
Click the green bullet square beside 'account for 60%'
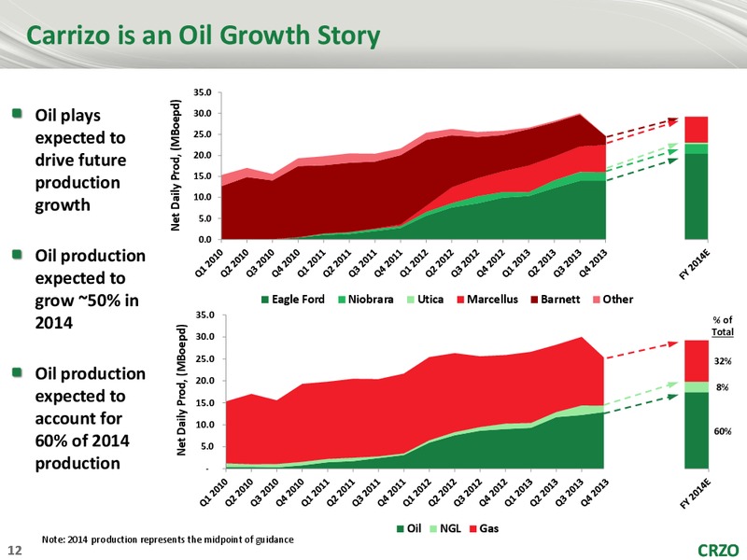[x=17, y=371]
